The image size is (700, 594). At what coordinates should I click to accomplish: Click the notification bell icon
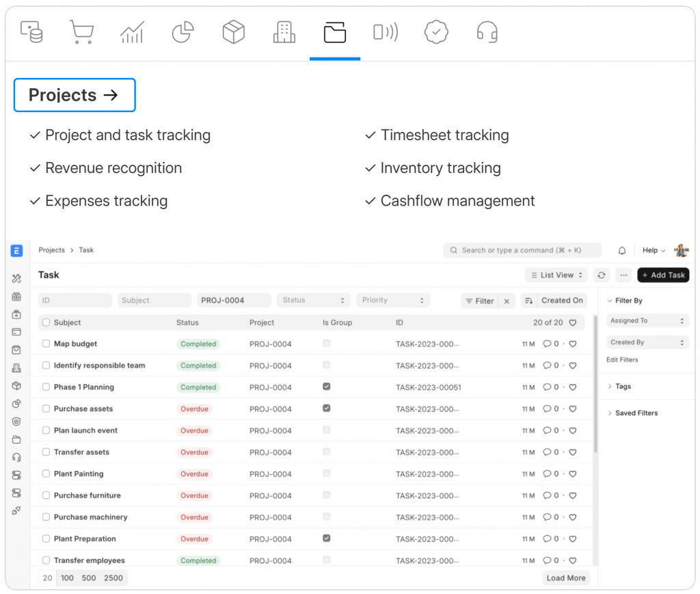pyautogui.click(x=622, y=251)
